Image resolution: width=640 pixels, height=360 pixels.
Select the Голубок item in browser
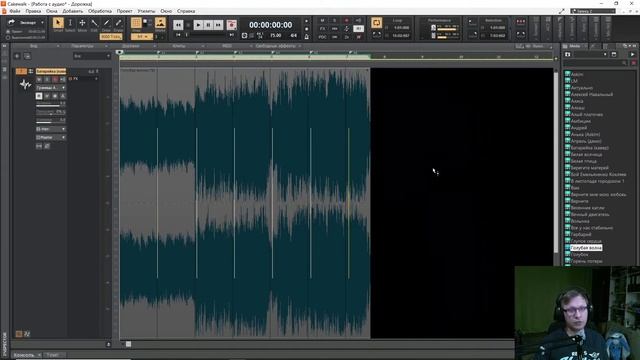click(x=580, y=254)
